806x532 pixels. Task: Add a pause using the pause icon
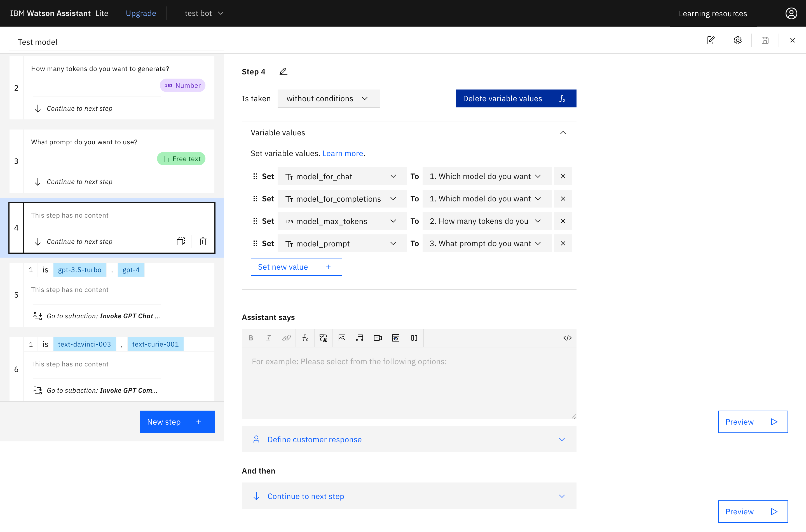(414, 338)
